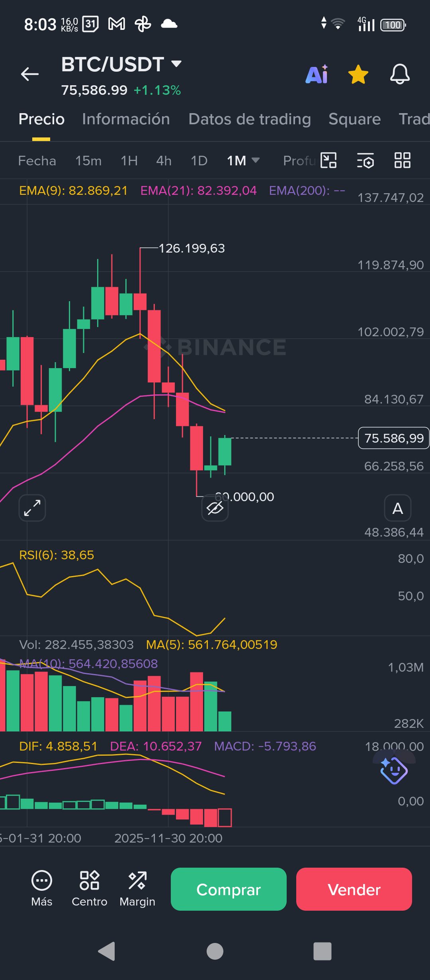Open the Centro icon
The width and height of the screenshot is (430, 980).
click(x=90, y=889)
